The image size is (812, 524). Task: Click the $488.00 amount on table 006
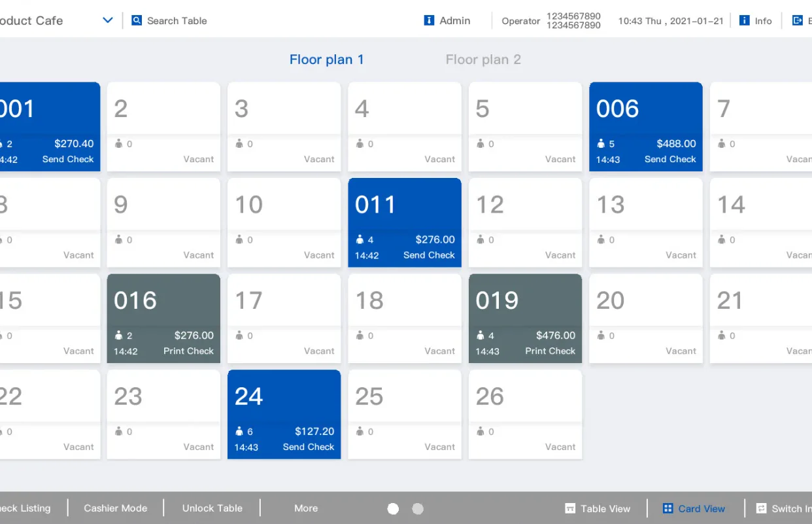676,143
